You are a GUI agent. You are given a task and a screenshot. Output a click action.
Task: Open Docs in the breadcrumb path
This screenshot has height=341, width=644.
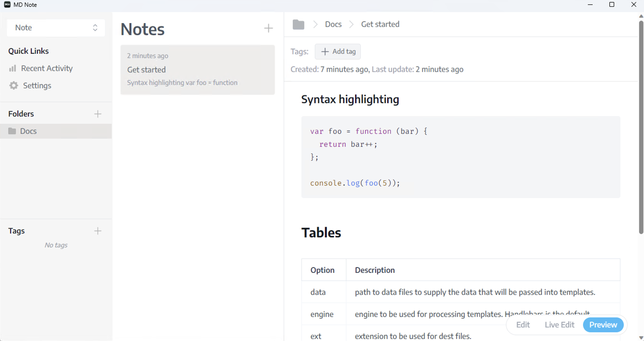coord(333,24)
